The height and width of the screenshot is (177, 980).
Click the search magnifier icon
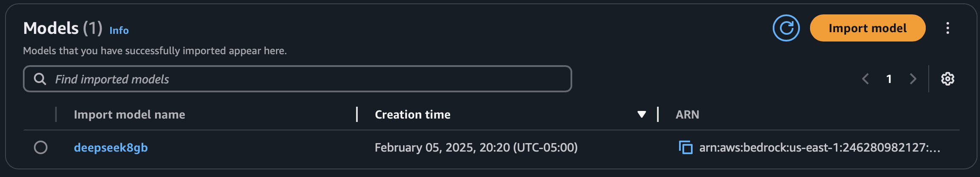(x=40, y=79)
